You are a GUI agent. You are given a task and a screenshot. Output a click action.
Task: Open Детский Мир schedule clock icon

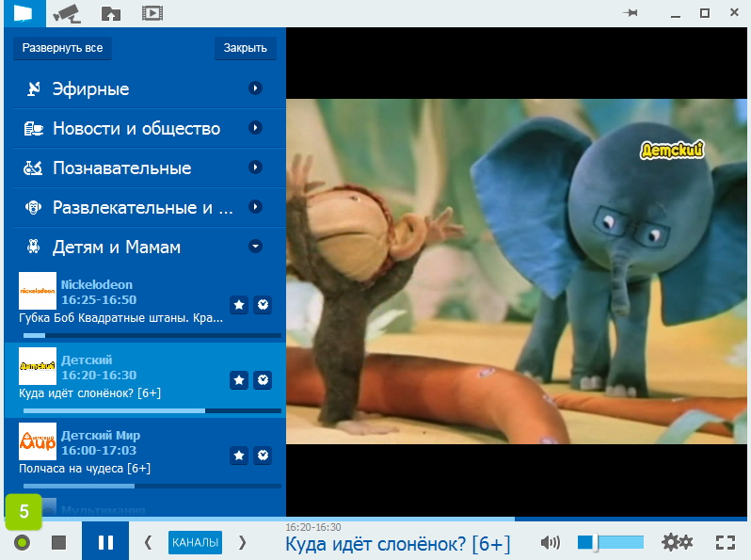[263, 456]
